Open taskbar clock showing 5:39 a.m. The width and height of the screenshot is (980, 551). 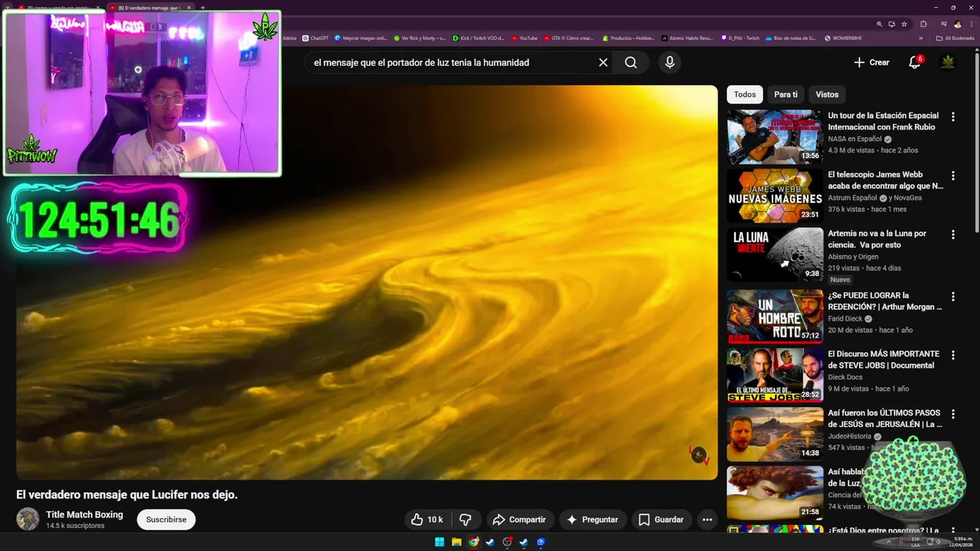[959, 542]
